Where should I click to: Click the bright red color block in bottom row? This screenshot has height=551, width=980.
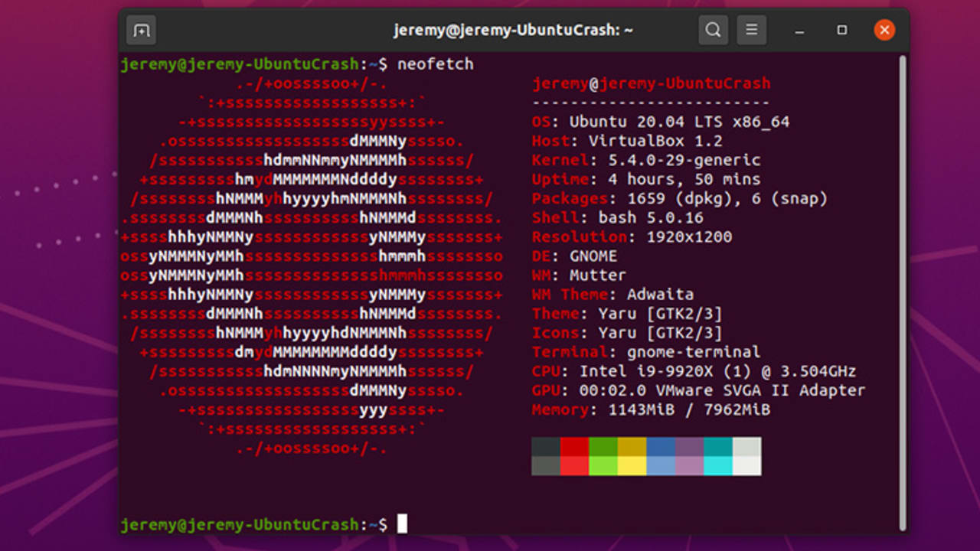point(574,466)
